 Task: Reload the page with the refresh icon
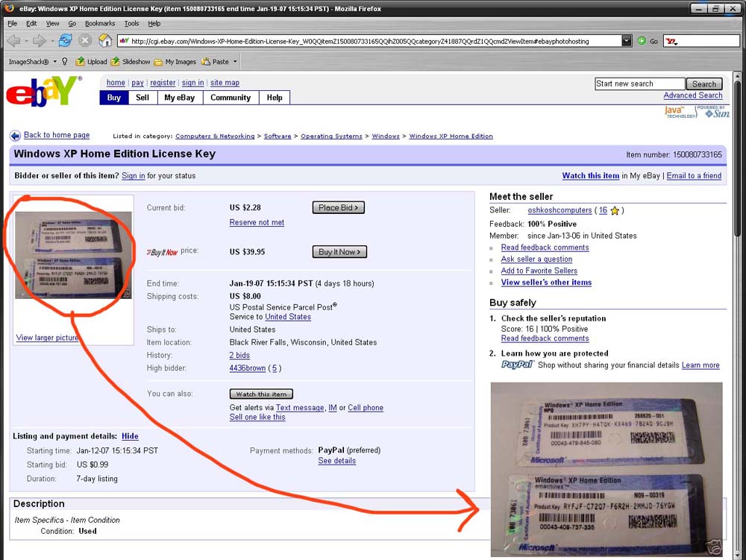(65, 41)
